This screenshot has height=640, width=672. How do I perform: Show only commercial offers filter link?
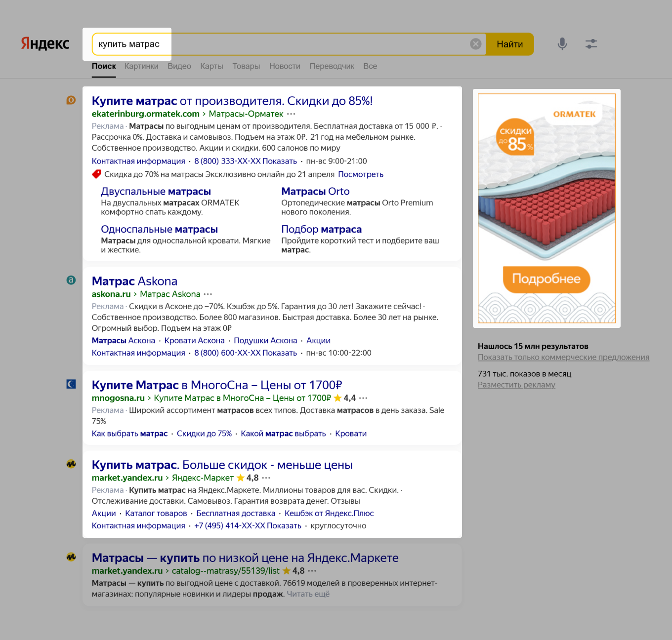coord(563,358)
